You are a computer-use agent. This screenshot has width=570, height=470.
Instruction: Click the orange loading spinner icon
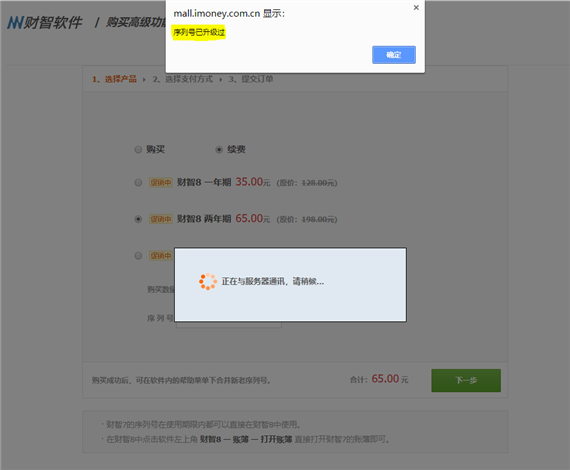208,281
